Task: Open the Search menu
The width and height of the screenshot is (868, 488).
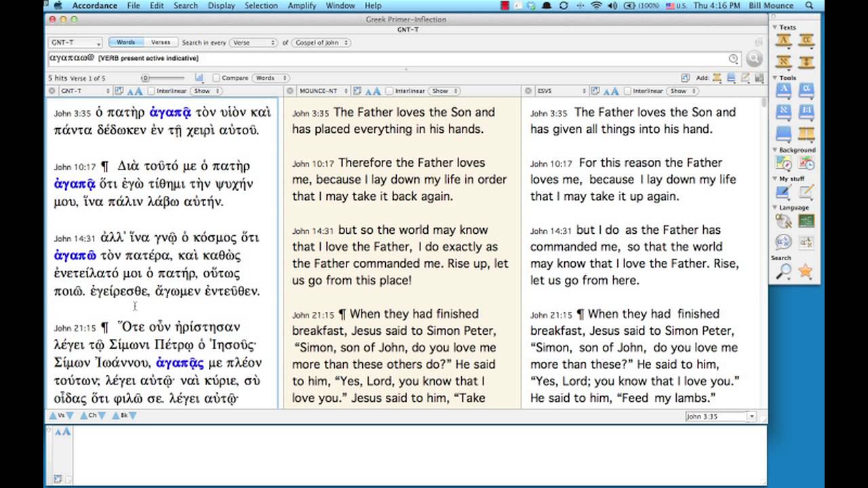Action: click(x=185, y=5)
